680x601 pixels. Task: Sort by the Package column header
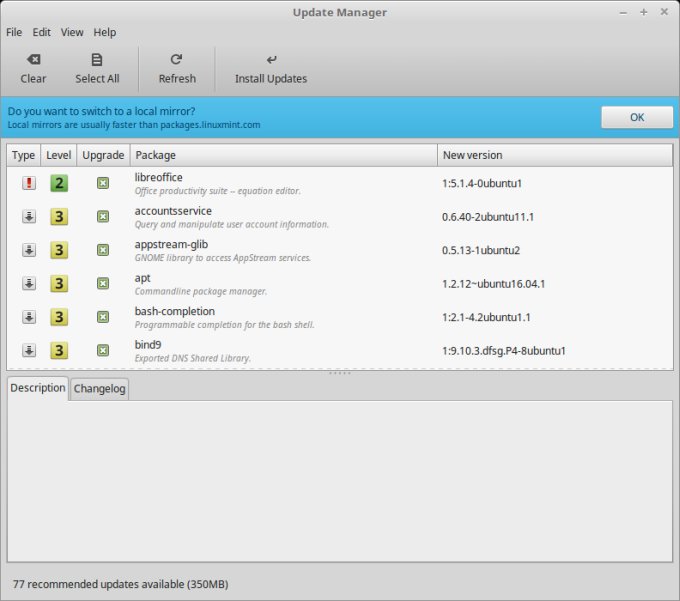(283, 155)
